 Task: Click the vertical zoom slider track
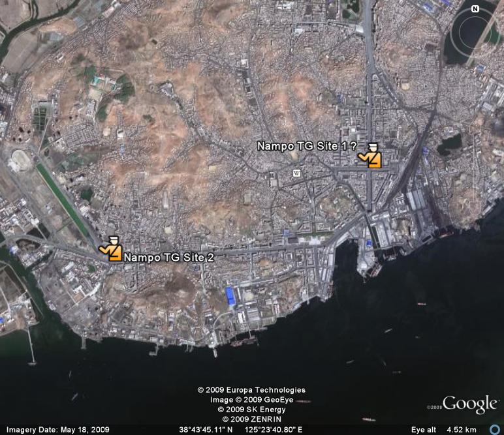(x=475, y=168)
